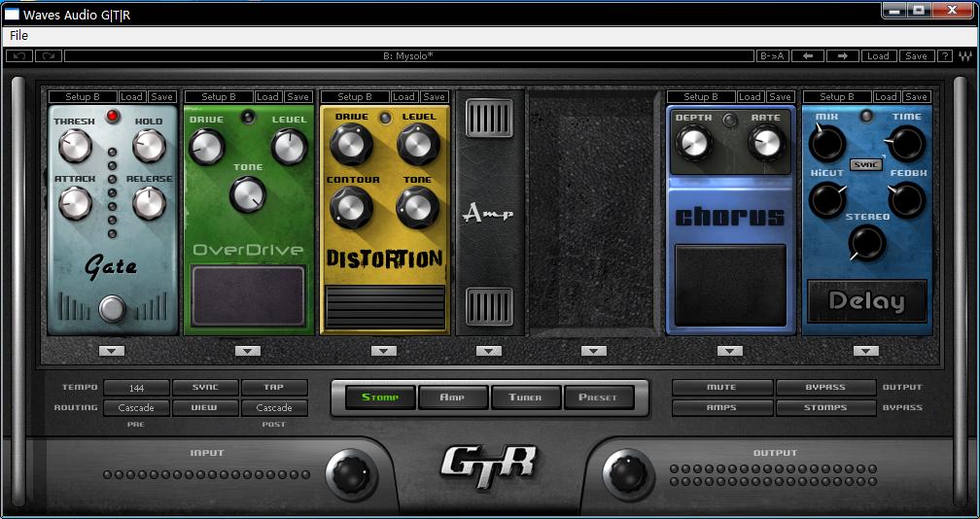The image size is (980, 519).
Task: Click the Chorus DEPTH knob
Action: [694, 142]
